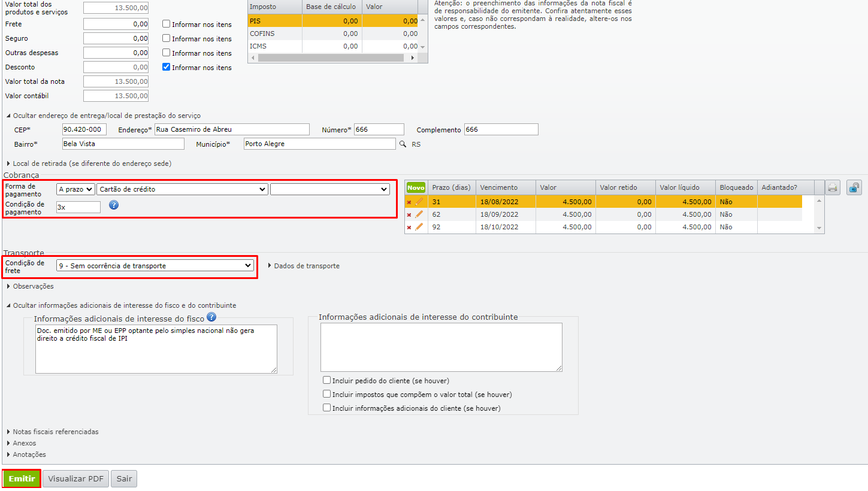
Task: Enable Informar nos itens for Seguro
Action: pos(167,38)
